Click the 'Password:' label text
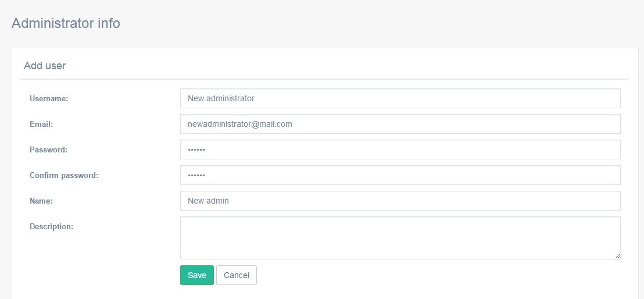Screen dimensions: 644x299 tap(48, 149)
